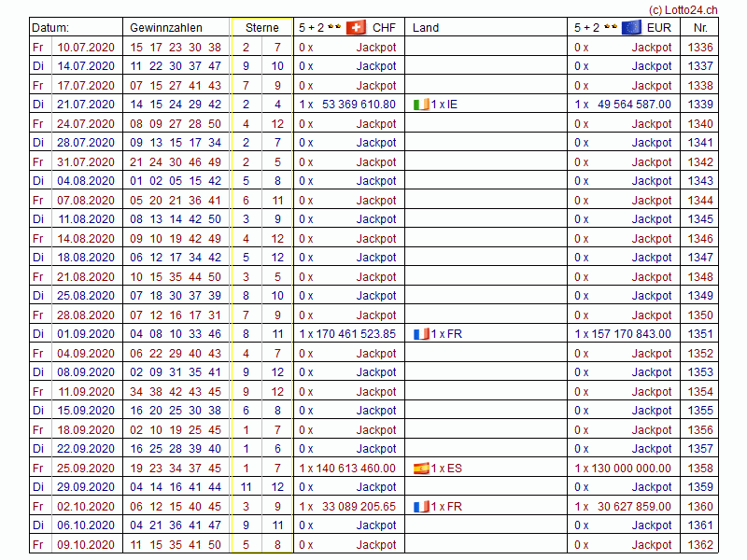Select the CHF Jackpot text for 09.10.2020
The height and width of the screenshot is (560, 747).
tap(376, 545)
